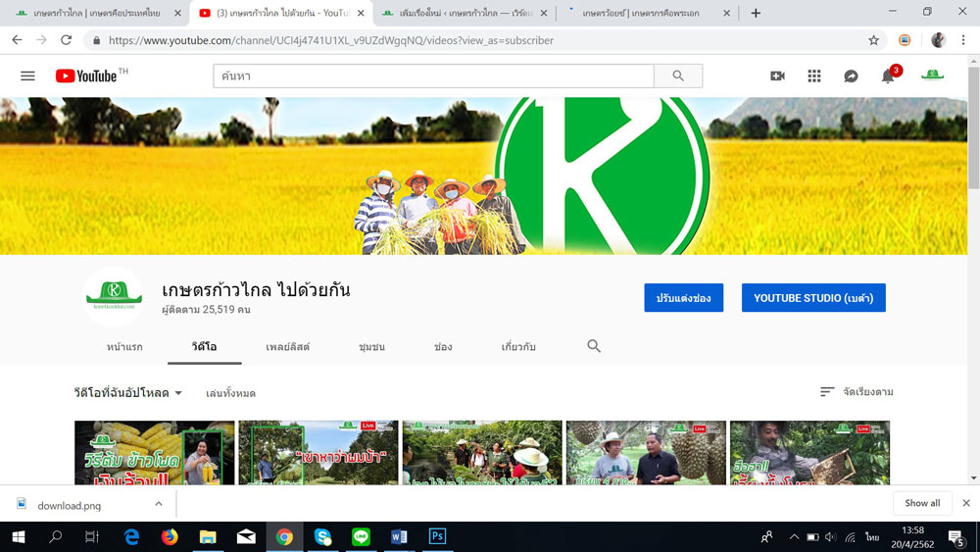This screenshot has height=552, width=980.
Task: Open the ช่อง tab
Action: (x=443, y=346)
